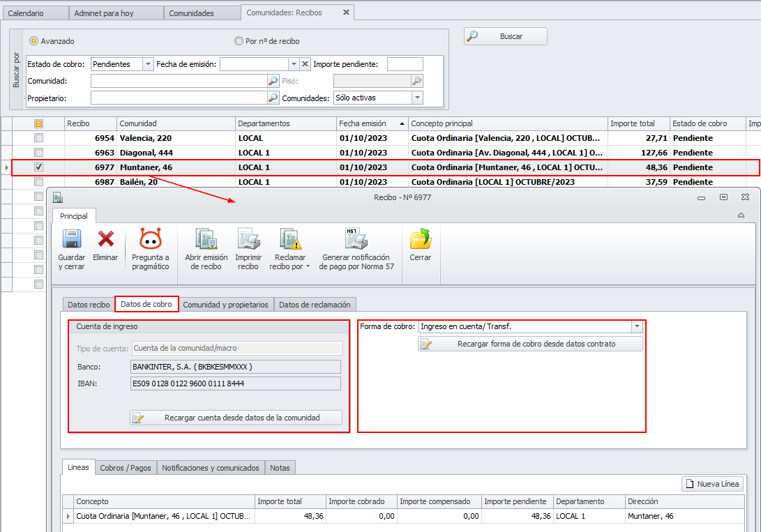Screen dimensions: 761x532
Task: Open Forma de cobro dropdown
Action: (638, 326)
